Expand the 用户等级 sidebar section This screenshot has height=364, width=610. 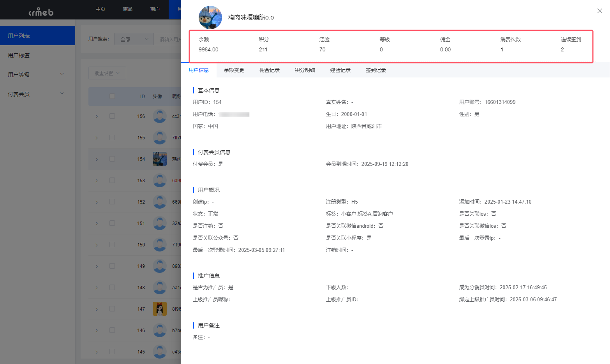(x=35, y=74)
